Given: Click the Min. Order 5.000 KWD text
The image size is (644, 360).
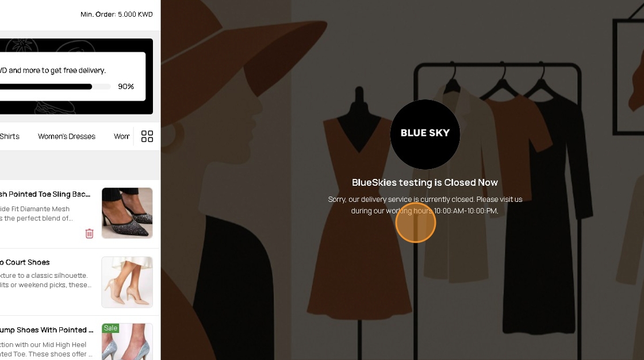Looking at the screenshot, I should 117,14.
